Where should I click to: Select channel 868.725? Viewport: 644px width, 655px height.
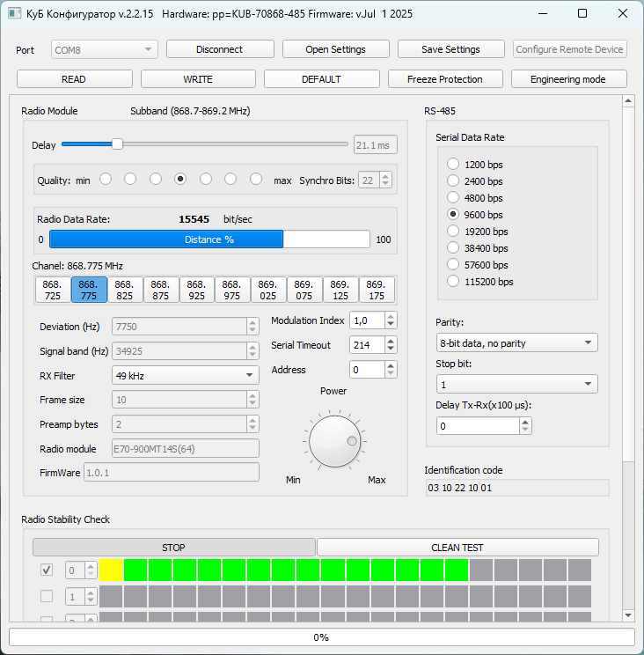coord(53,290)
